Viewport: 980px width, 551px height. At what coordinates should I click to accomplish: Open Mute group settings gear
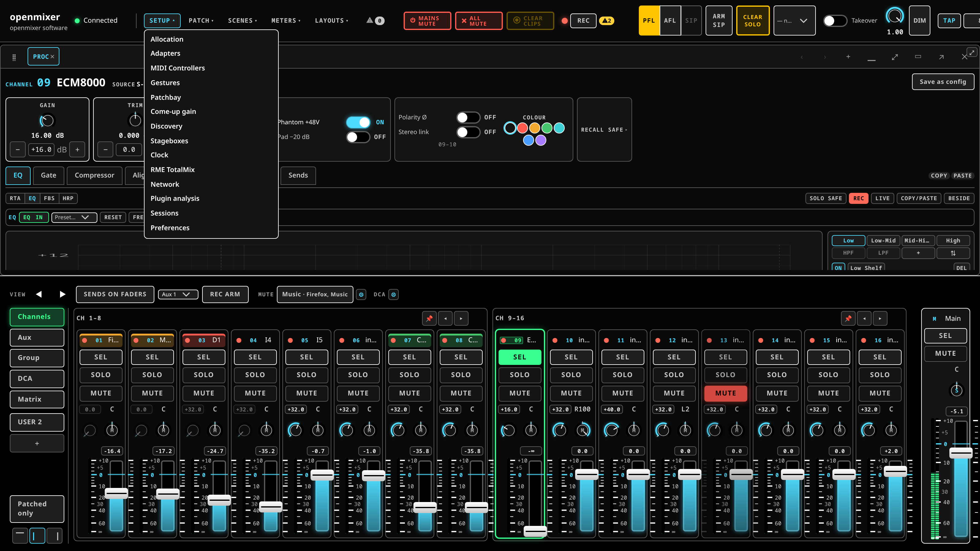[x=361, y=294]
